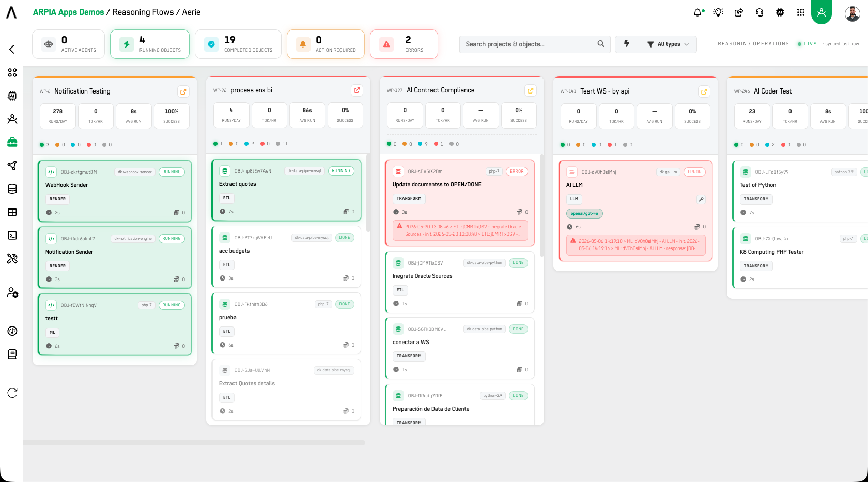The width and height of the screenshot is (868, 482).
Task: Click process enx bi column vertical scrollbar
Action: tap(368, 193)
